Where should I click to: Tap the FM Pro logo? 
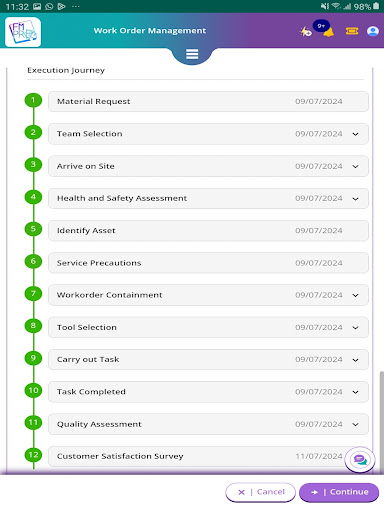pyautogui.click(x=23, y=32)
